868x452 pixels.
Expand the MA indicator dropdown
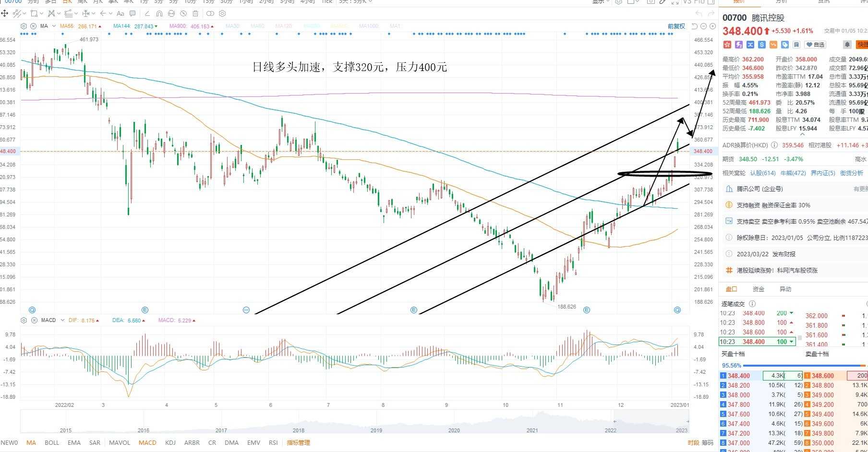54,26
